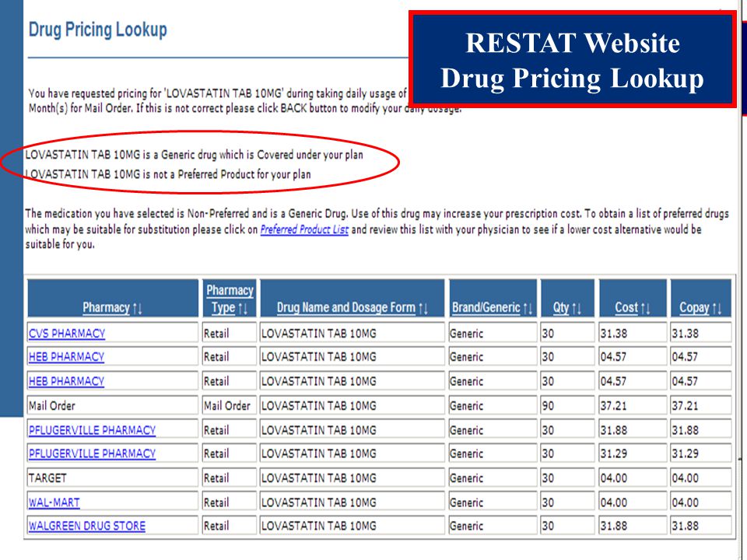Click the sort arrows beside Qty
This screenshot has height=560, width=747.
coord(577,309)
